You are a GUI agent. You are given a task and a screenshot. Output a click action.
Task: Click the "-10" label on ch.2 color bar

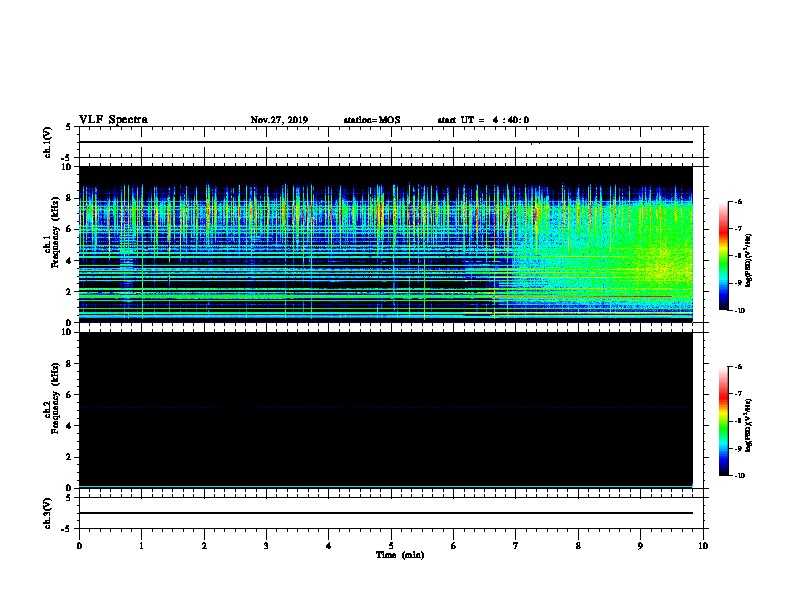coord(739,476)
